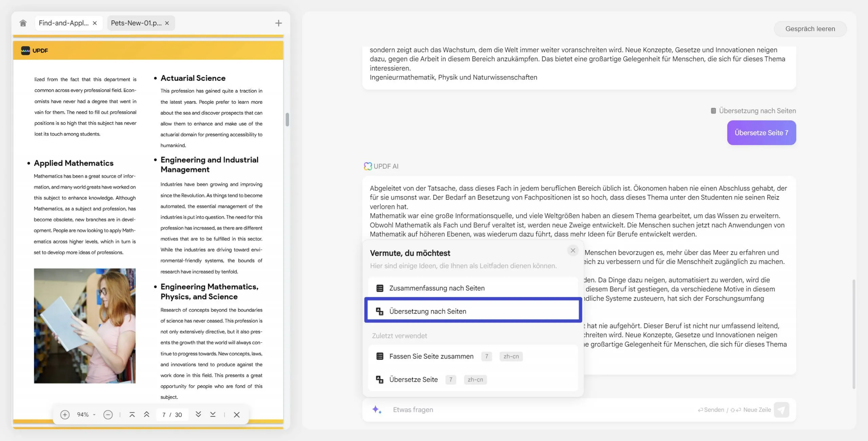Zoom out with the minus magnifier icon
The height and width of the screenshot is (441, 868).
(108, 414)
